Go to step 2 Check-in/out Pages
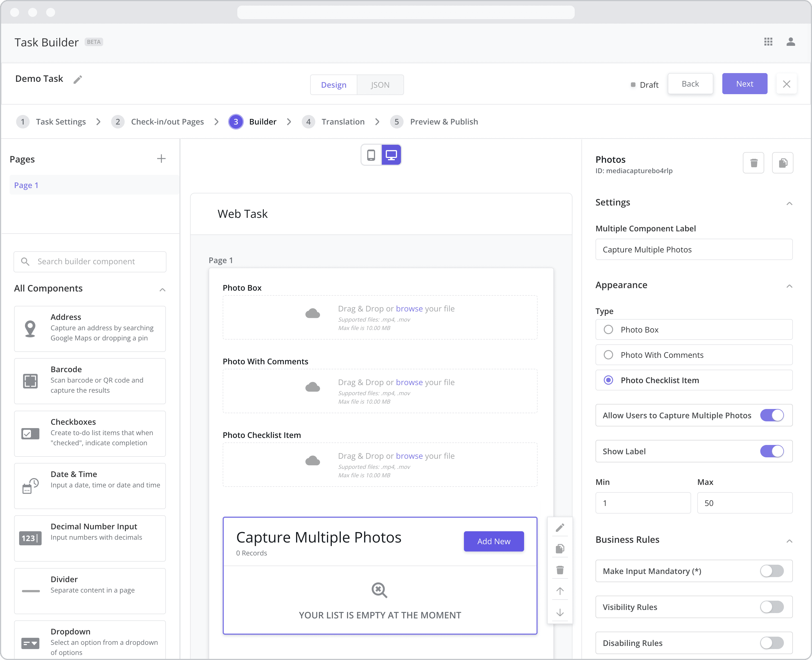 157,122
